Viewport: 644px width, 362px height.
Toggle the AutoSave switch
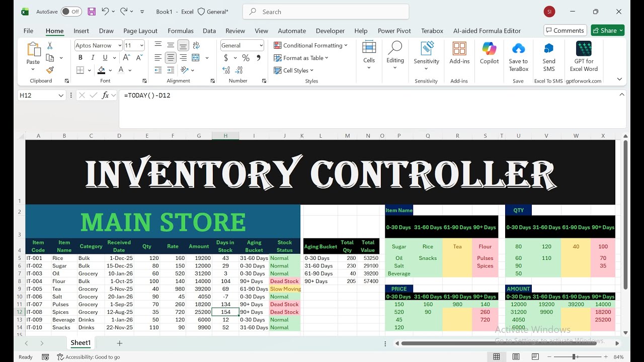point(71,12)
